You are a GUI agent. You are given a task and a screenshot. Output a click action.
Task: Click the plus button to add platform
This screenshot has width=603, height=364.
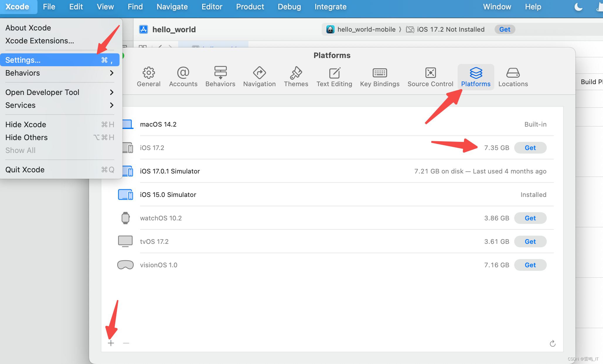[111, 343]
